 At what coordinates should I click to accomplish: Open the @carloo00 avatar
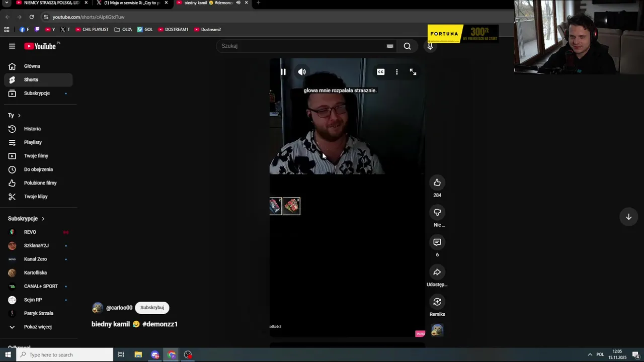coord(98,308)
